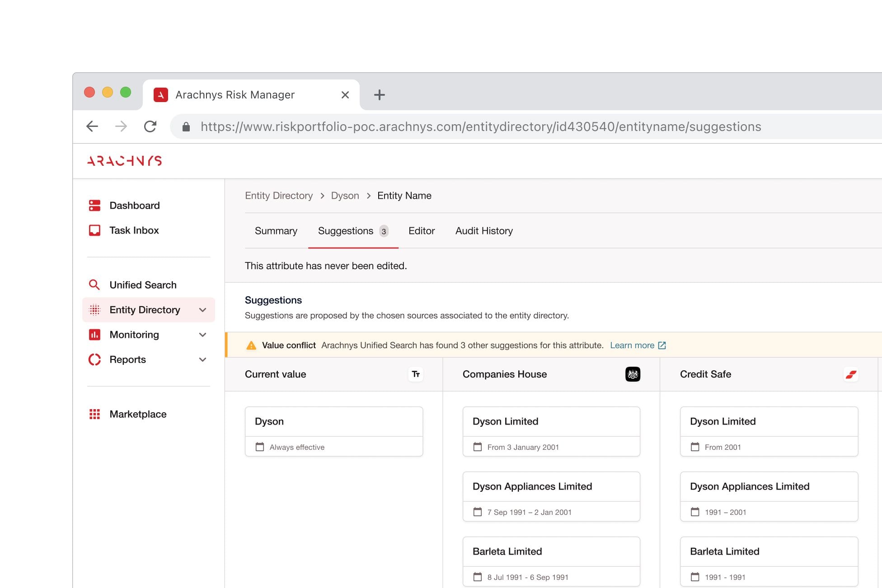Click the text-type icon beside Current value
The height and width of the screenshot is (588, 882).
click(416, 374)
